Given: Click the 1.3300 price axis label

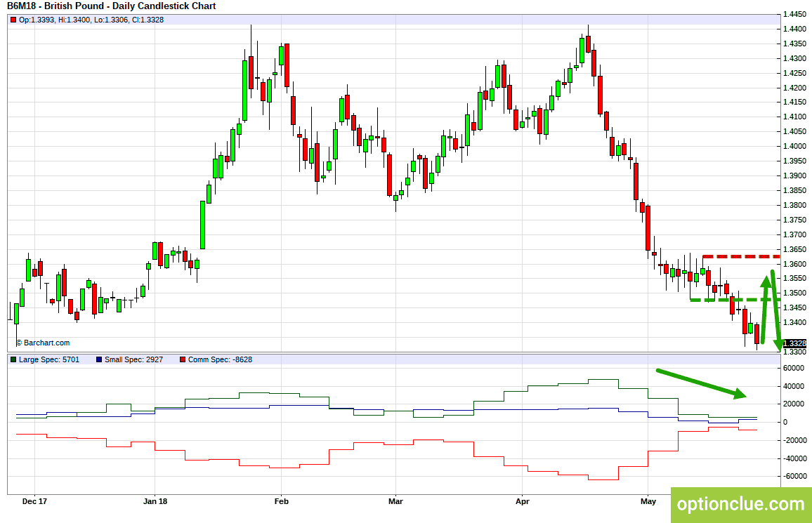Looking at the screenshot, I should (795, 352).
